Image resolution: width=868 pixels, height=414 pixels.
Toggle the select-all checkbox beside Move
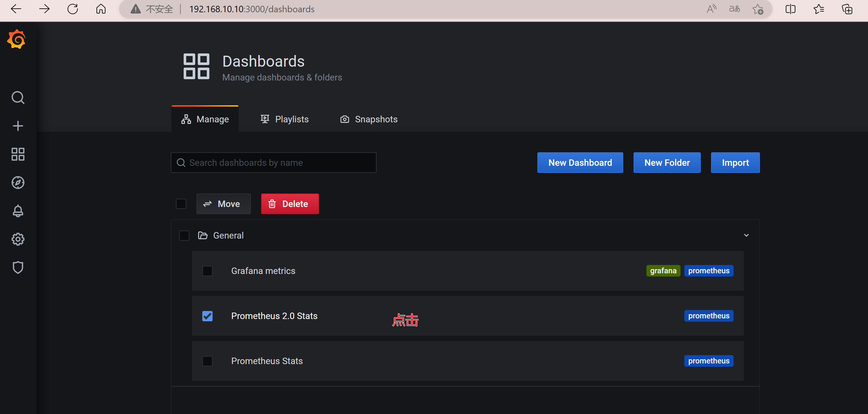pyautogui.click(x=181, y=204)
